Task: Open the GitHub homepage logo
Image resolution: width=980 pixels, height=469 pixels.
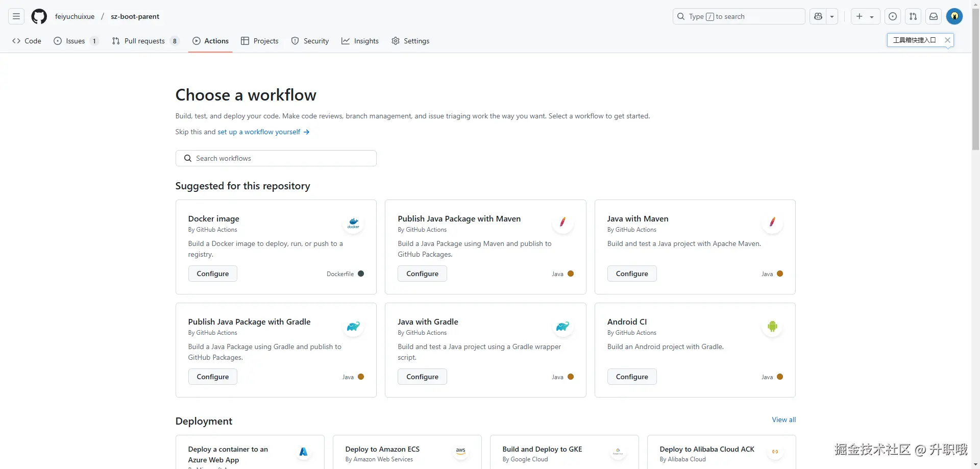Action: tap(39, 16)
